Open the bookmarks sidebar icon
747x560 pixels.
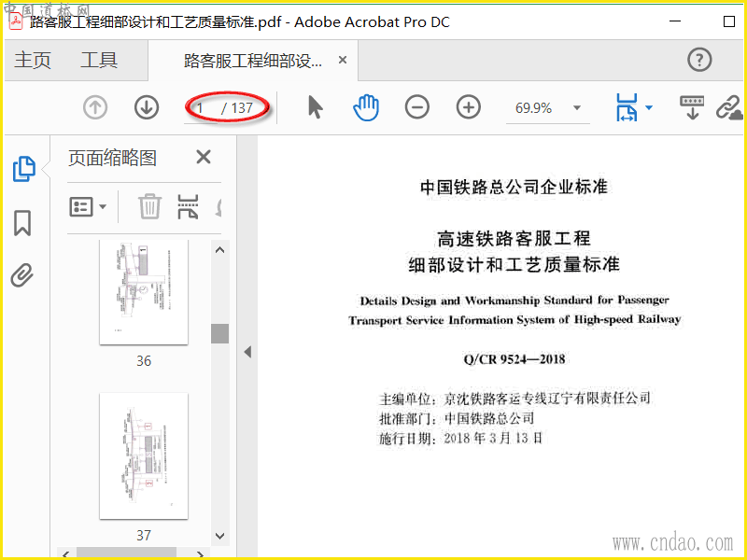coord(22,223)
